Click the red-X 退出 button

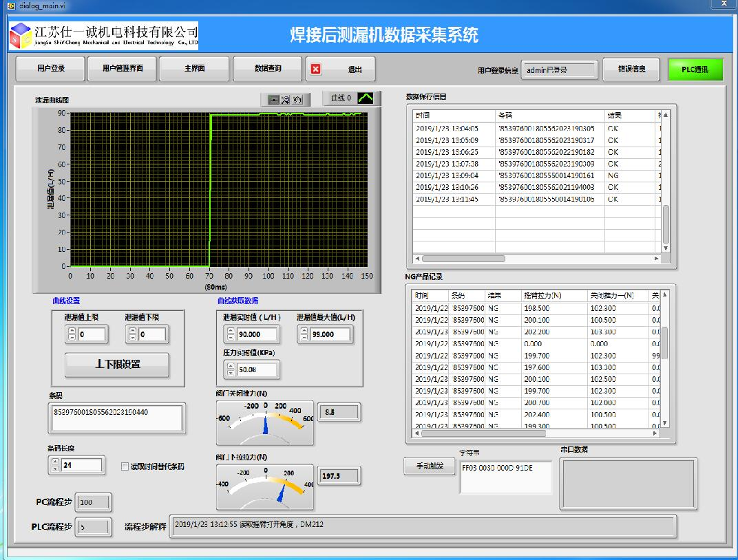[341, 69]
